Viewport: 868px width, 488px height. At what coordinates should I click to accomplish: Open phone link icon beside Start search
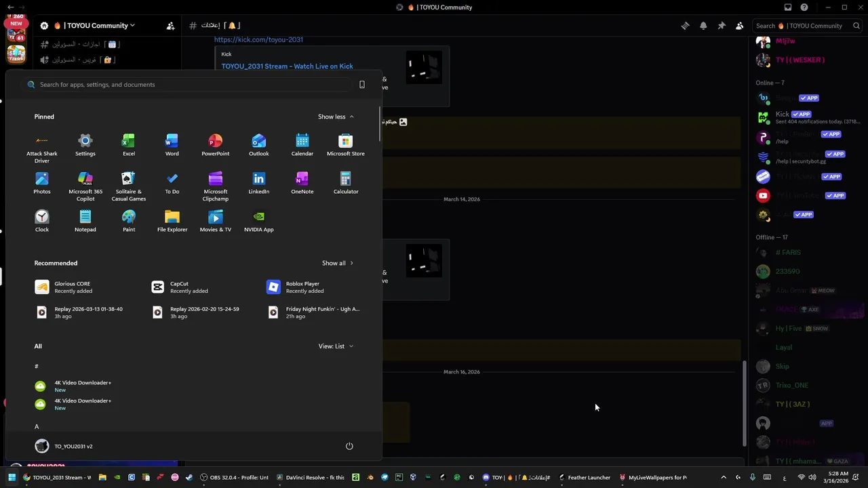click(362, 85)
